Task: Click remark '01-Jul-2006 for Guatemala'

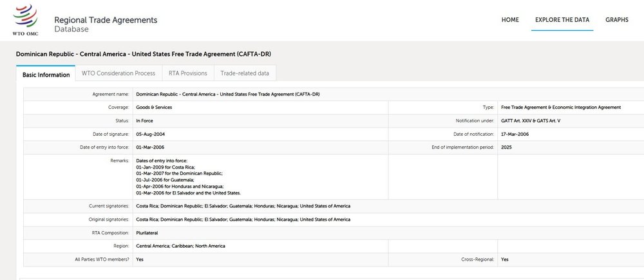Action: pos(165,180)
